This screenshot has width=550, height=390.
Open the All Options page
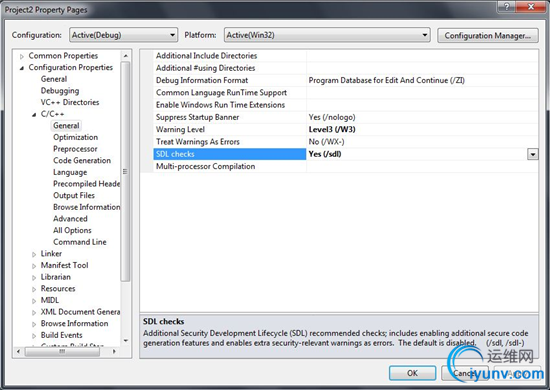pos(72,230)
